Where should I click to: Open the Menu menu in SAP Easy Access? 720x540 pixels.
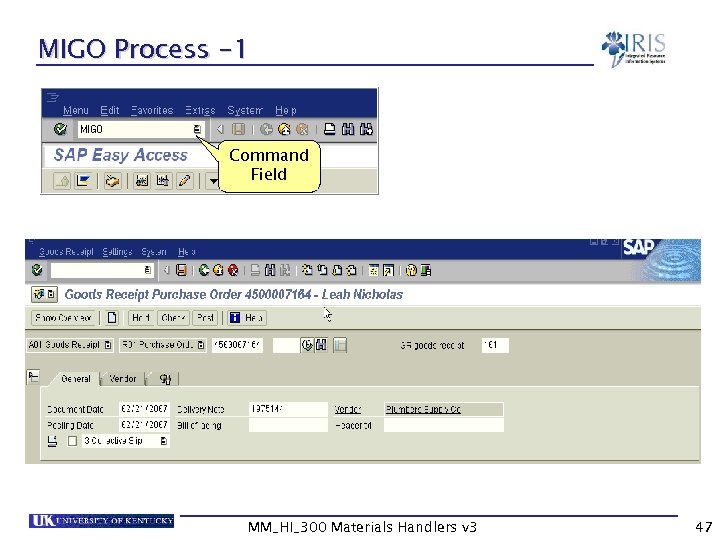click(76, 110)
